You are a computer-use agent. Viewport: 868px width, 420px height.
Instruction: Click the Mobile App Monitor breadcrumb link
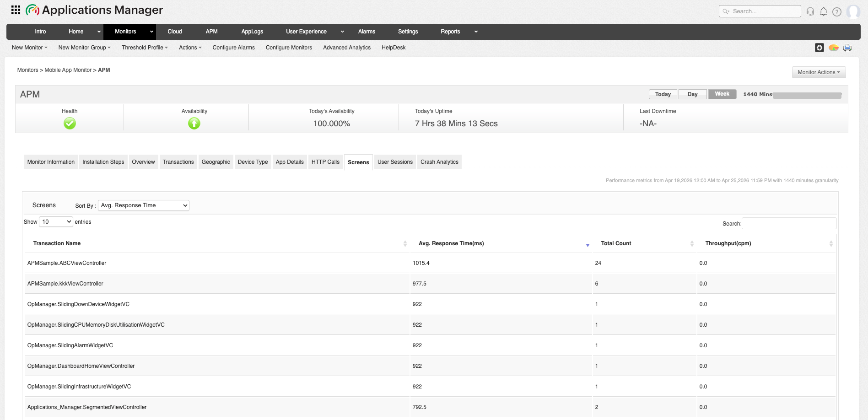click(x=68, y=70)
